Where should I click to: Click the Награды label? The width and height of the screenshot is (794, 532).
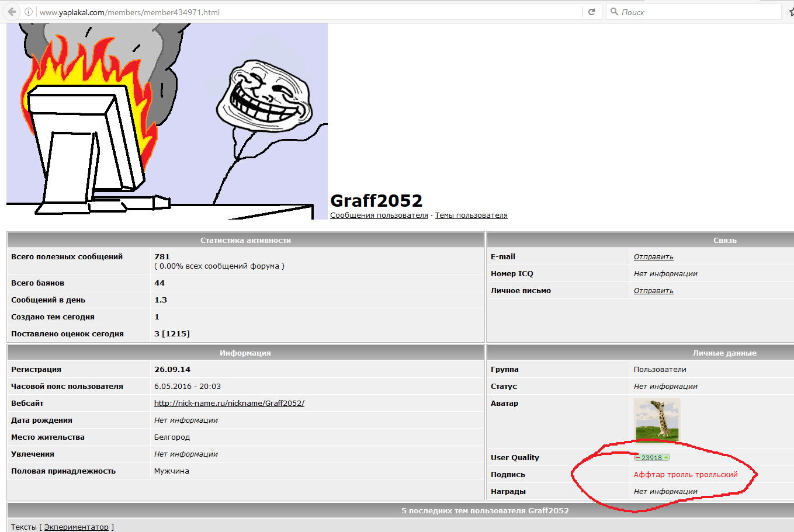(x=508, y=492)
